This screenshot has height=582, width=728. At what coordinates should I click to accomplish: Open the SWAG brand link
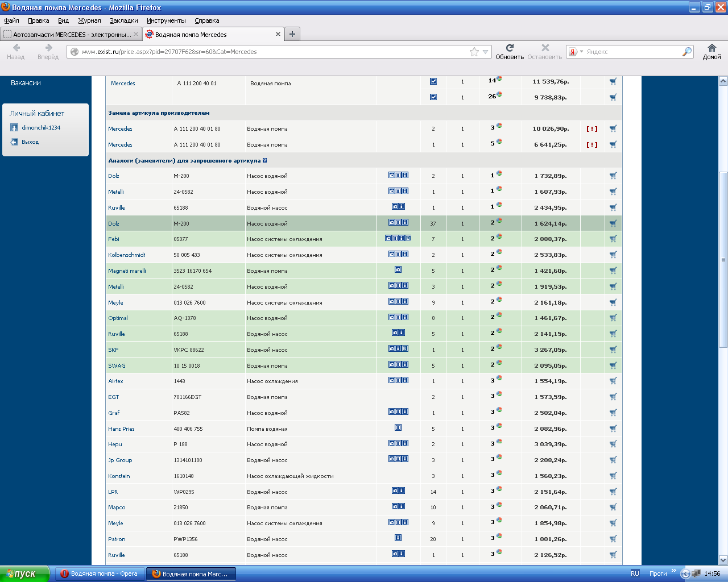(117, 365)
